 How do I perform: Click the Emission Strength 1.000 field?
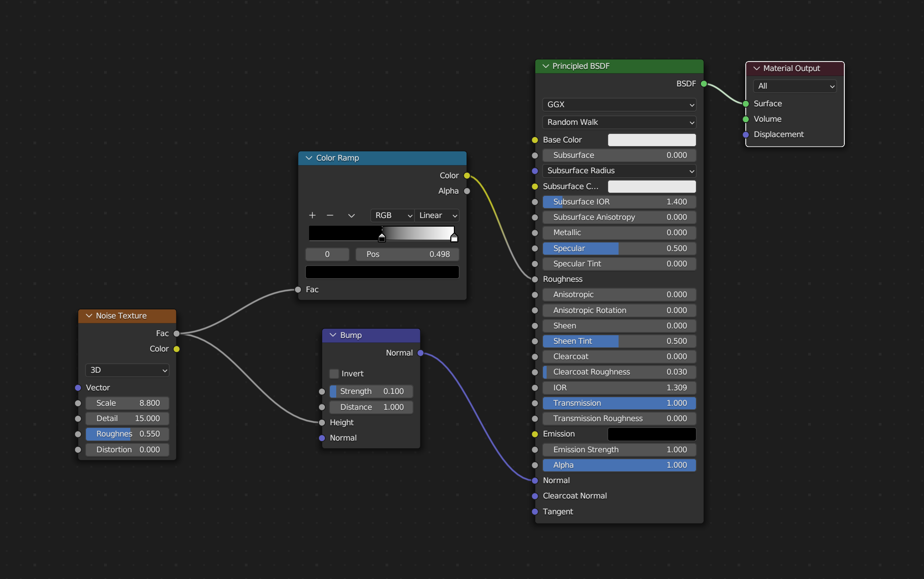click(619, 450)
